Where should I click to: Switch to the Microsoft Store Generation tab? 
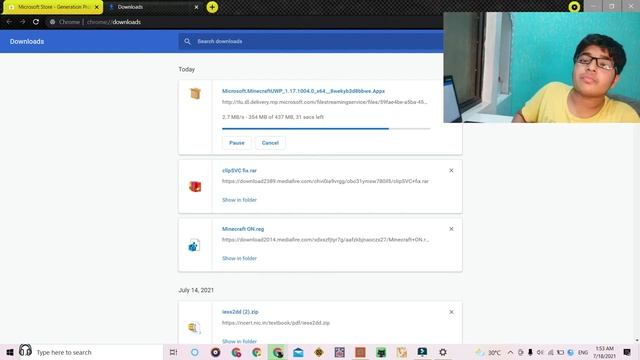pyautogui.click(x=52, y=7)
